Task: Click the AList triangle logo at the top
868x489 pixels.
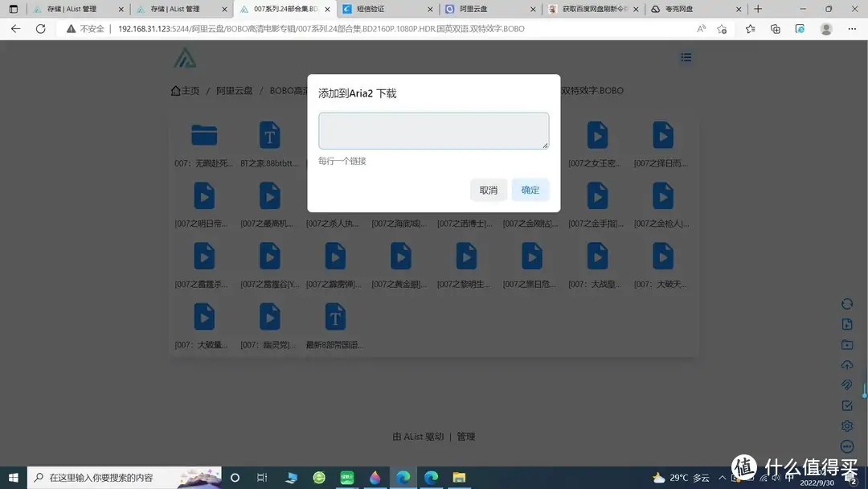Action: 185,57
